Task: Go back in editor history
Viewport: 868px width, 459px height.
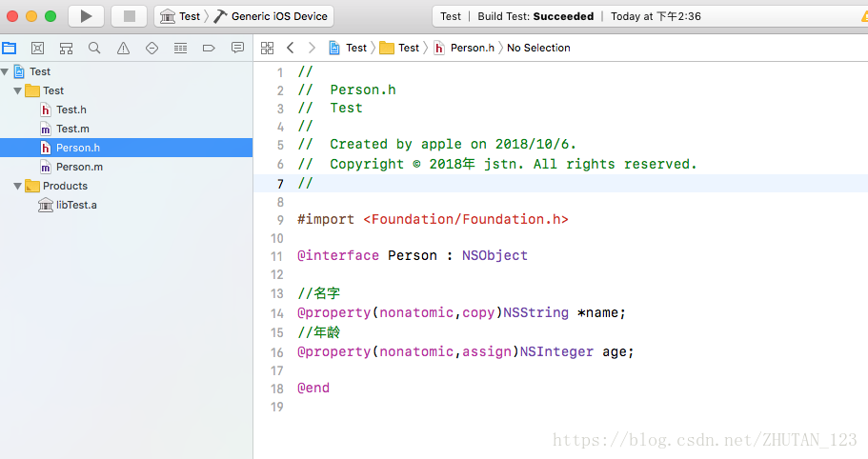Action: pos(290,49)
